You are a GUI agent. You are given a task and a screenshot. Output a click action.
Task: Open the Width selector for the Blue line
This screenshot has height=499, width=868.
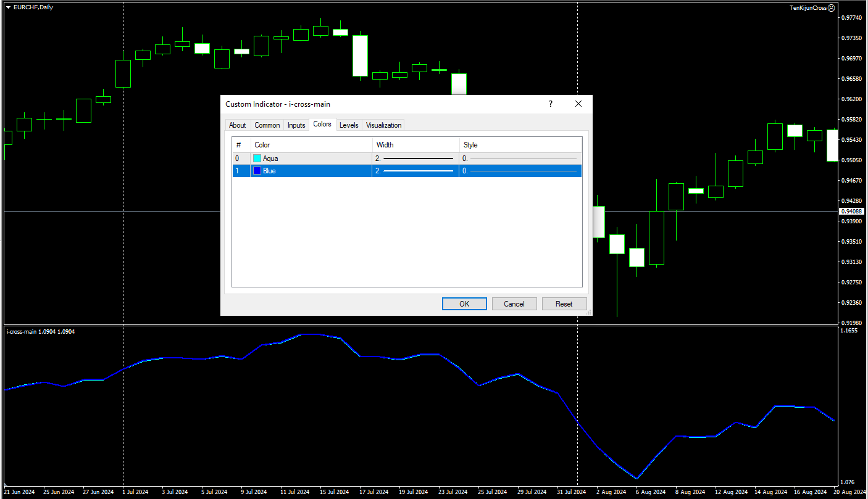[415, 171]
